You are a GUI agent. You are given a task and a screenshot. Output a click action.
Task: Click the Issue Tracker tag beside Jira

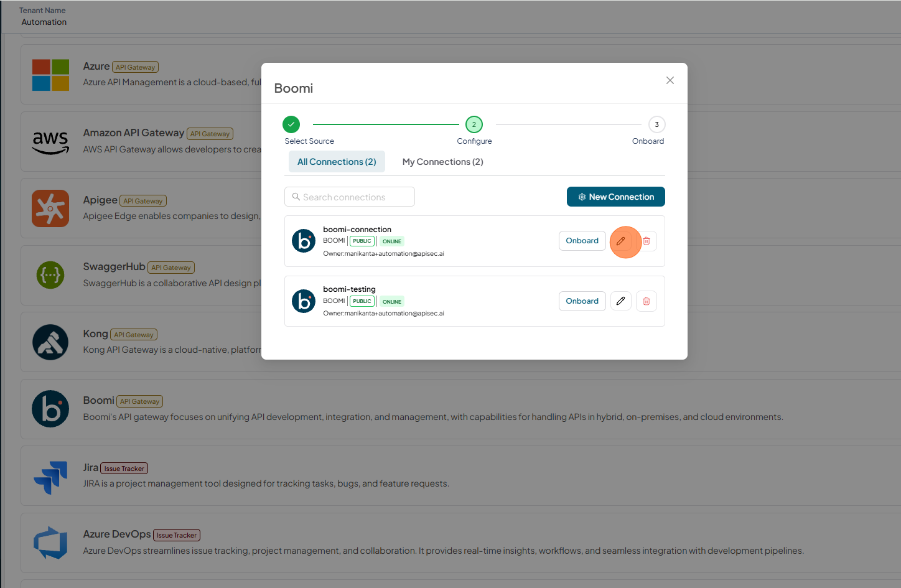coord(124,469)
